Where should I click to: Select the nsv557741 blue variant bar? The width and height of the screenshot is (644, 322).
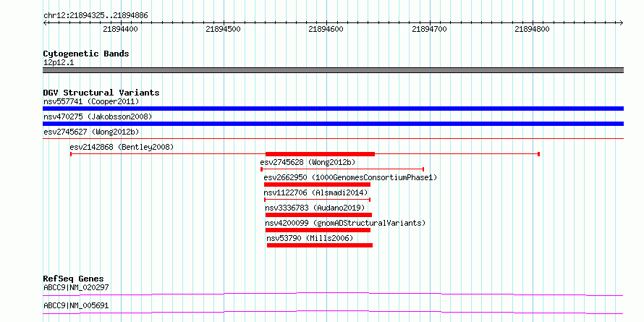[x=333, y=109]
